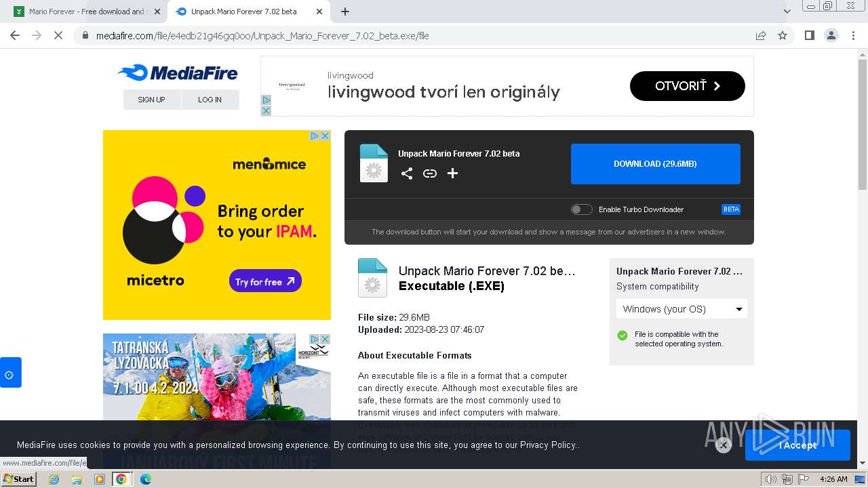Click the taskbar clock 4:26 AM

click(x=833, y=479)
